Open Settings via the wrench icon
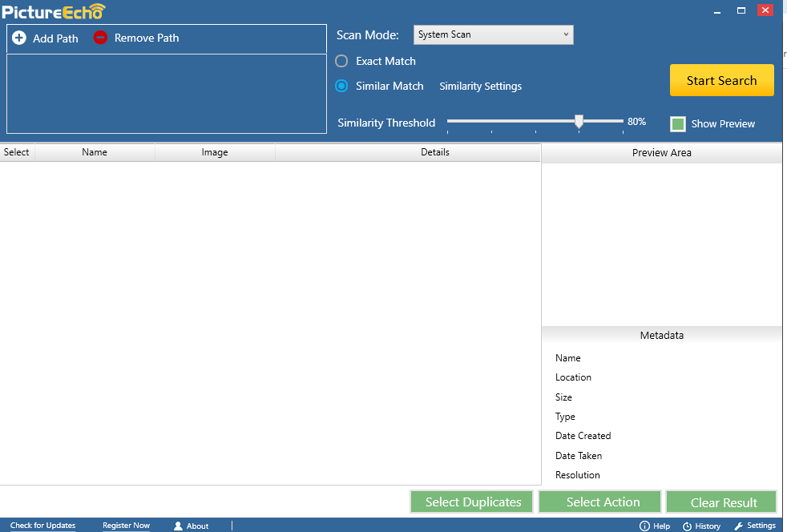Viewport: 787px width, 532px height. (x=738, y=526)
